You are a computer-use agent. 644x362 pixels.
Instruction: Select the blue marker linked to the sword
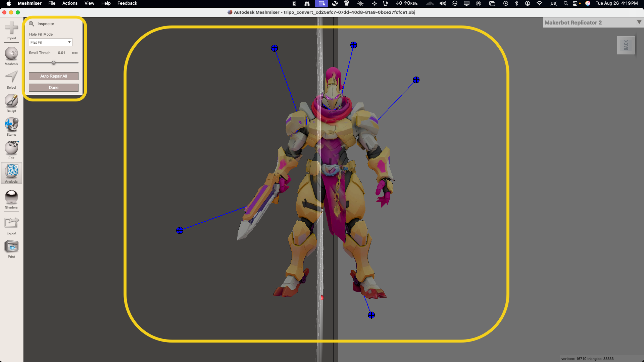tap(180, 230)
